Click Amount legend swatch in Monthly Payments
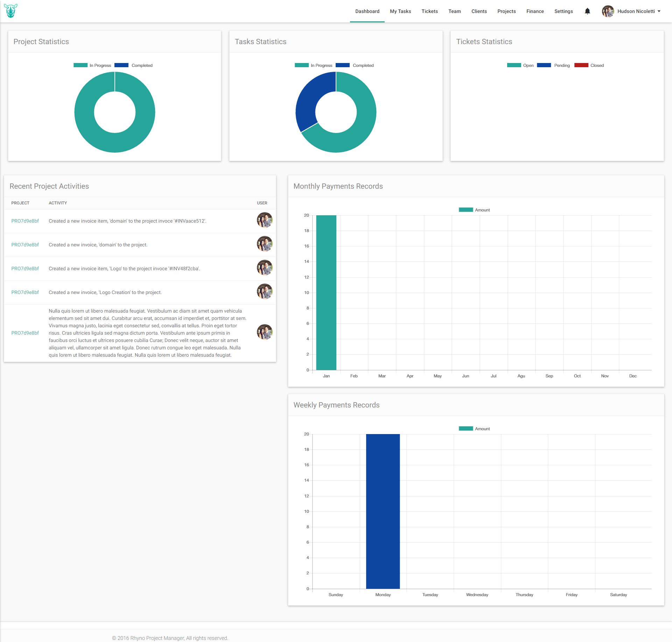Screen dimensions: 672x642 466,210
